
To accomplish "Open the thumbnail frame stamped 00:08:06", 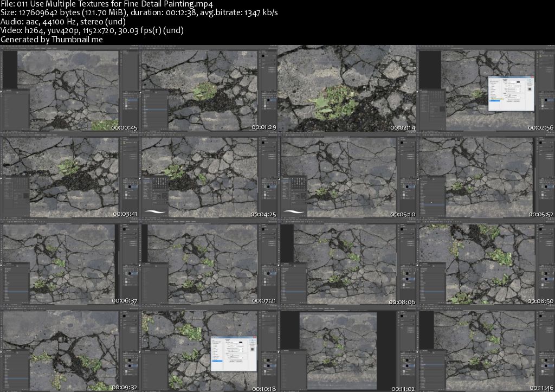I will coord(347,262).
